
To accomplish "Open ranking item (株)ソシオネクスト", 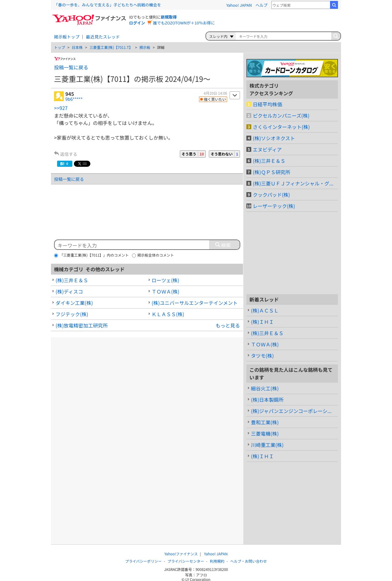I will [274, 138].
